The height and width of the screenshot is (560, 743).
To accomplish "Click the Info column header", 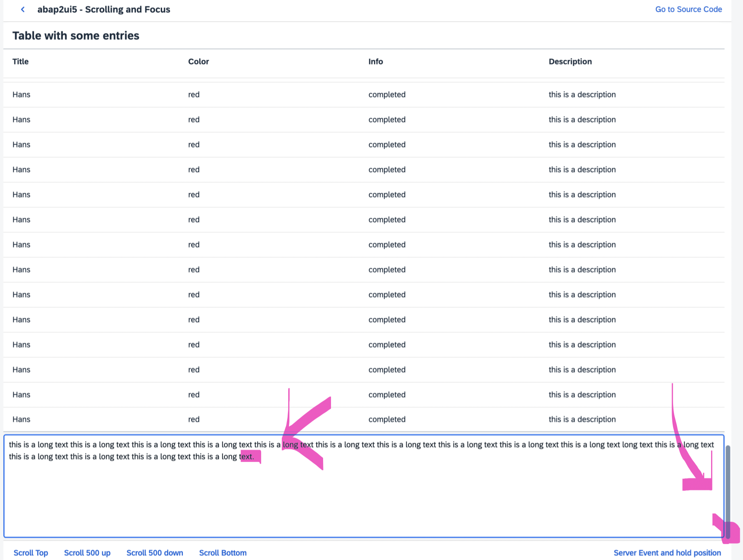I will (375, 61).
